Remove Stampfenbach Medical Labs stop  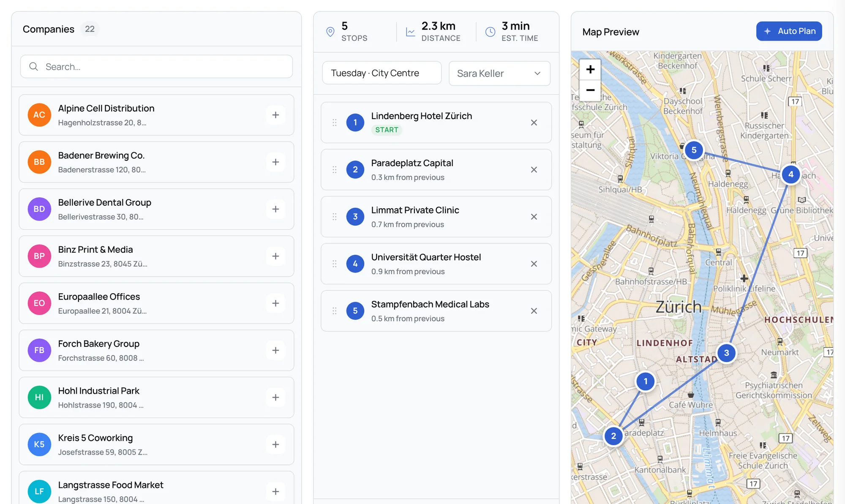[534, 311]
